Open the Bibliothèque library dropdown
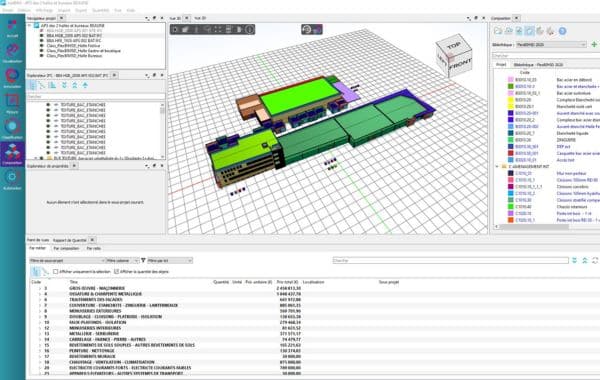Viewport: 600px width, 380px height. [551, 45]
